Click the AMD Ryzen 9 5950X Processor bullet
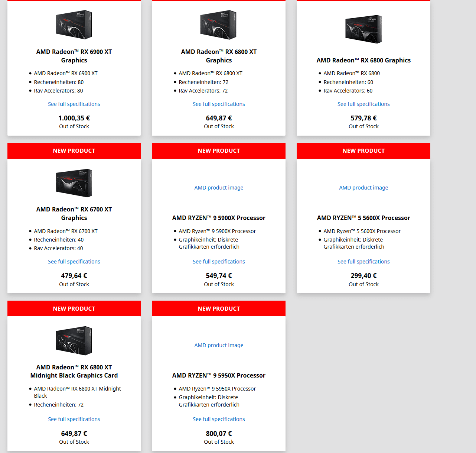 pyautogui.click(x=217, y=389)
